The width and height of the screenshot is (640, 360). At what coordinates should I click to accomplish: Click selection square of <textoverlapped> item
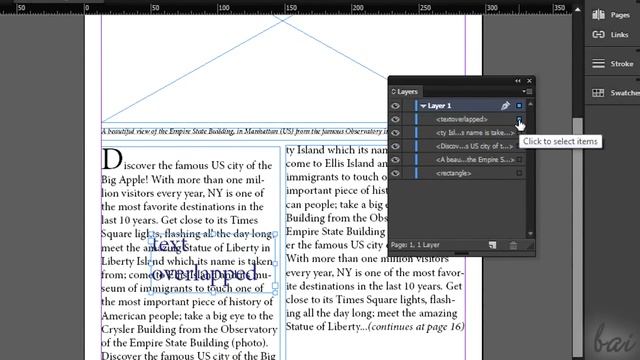point(519,119)
